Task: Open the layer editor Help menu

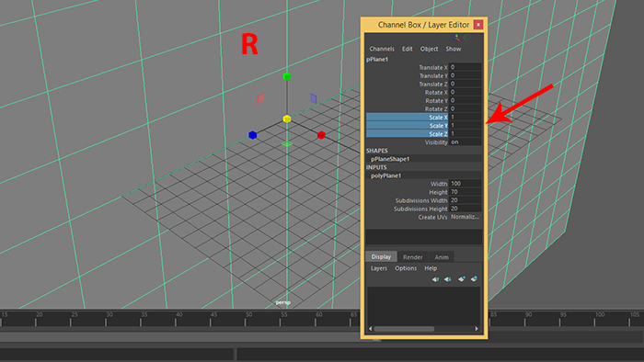Action: coord(431,268)
